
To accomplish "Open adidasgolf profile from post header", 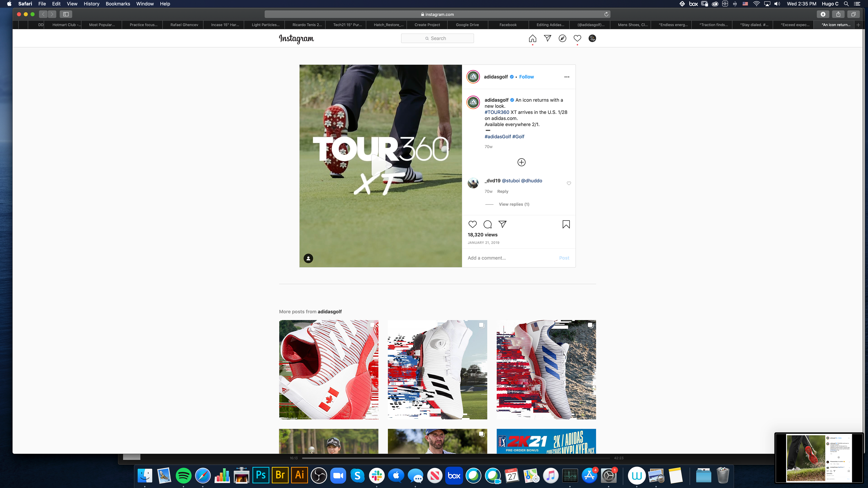I will (x=496, y=77).
